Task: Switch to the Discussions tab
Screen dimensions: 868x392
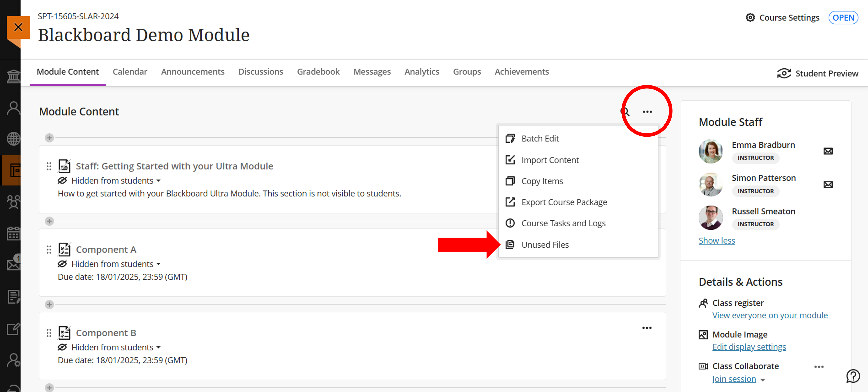Action: click(261, 71)
